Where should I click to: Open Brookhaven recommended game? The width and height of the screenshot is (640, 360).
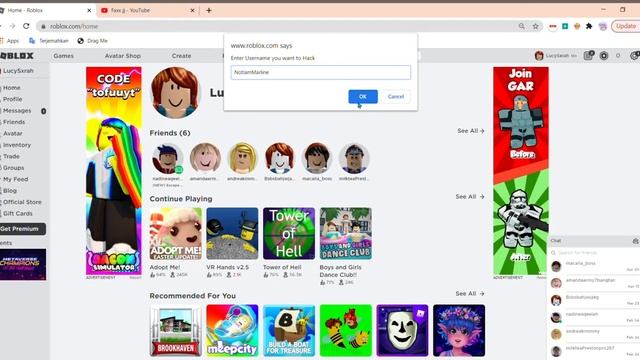tap(176, 331)
